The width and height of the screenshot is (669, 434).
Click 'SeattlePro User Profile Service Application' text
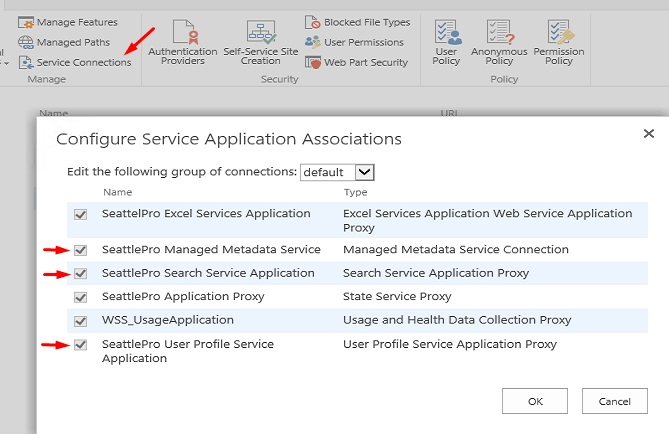coord(188,351)
